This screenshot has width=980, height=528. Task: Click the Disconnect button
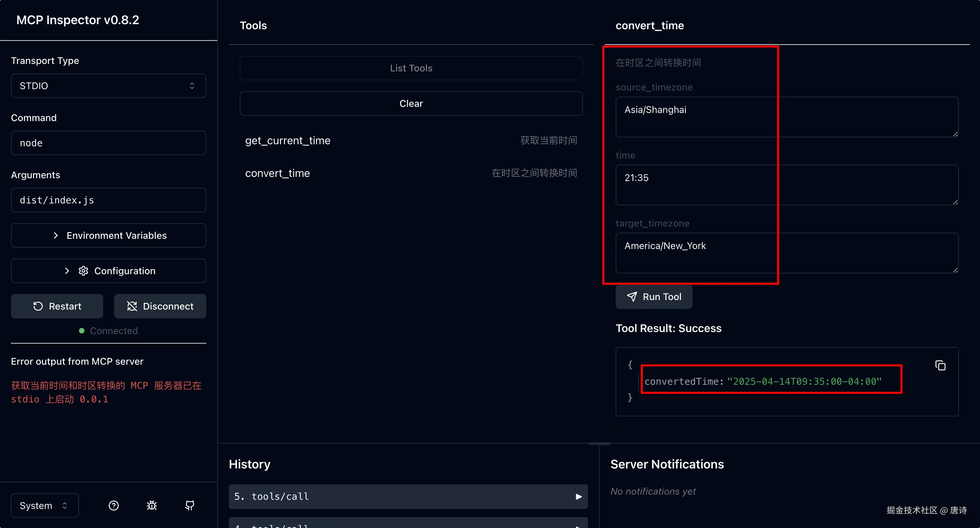(x=160, y=306)
